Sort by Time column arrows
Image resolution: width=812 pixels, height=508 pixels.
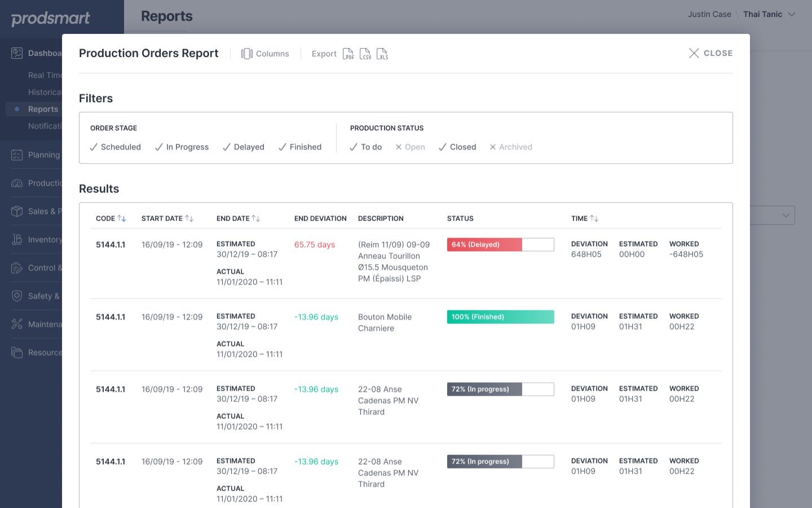coord(594,218)
